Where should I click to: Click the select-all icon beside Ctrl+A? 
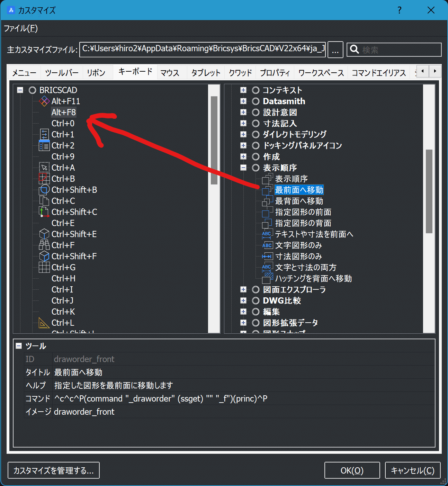point(44,168)
